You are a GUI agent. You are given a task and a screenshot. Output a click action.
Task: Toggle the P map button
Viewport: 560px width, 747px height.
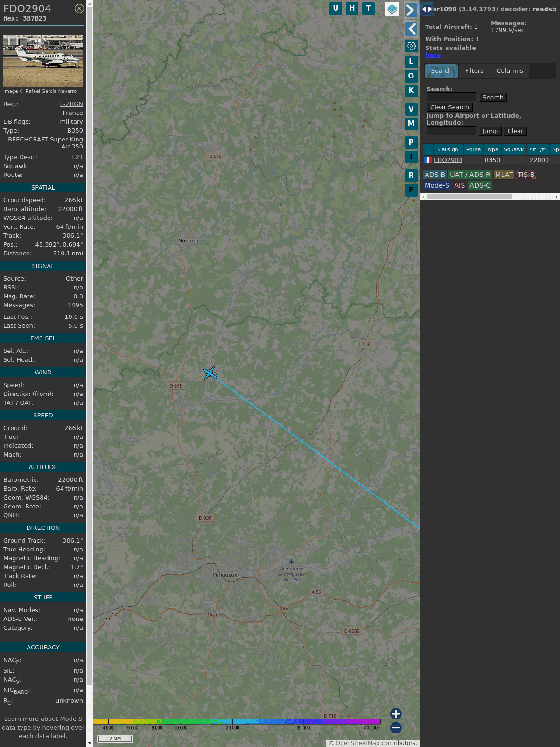pyautogui.click(x=411, y=142)
